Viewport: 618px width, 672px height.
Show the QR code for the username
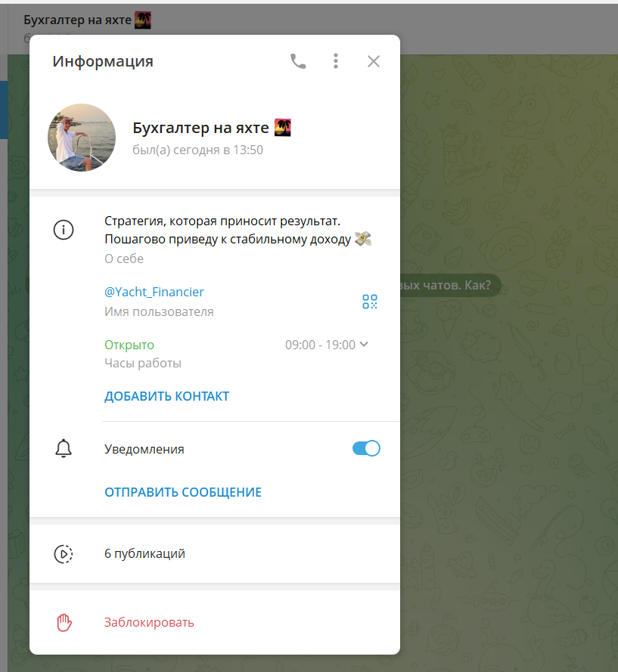point(369,301)
